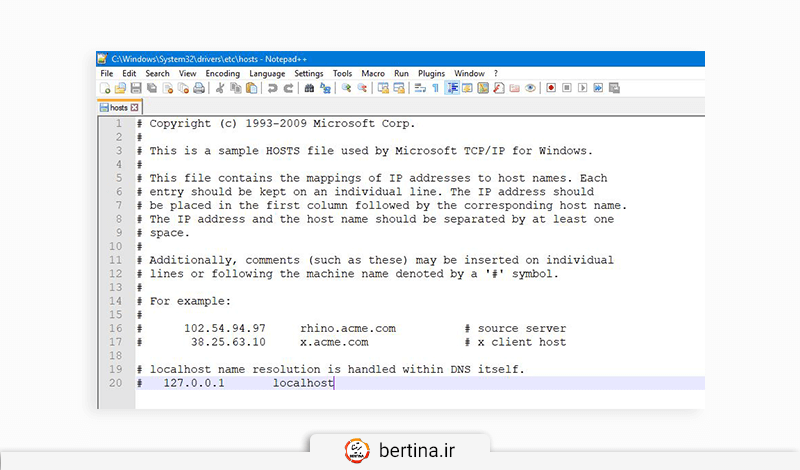Toggle the Monitoring eye icon
Image resolution: width=800 pixels, height=470 pixels.
(530, 88)
